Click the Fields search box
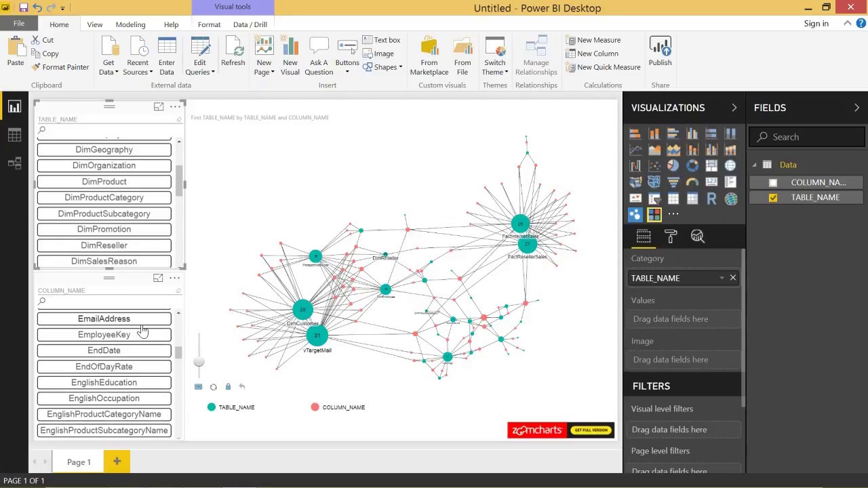The height and width of the screenshot is (488, 868). tap(807, 137)
